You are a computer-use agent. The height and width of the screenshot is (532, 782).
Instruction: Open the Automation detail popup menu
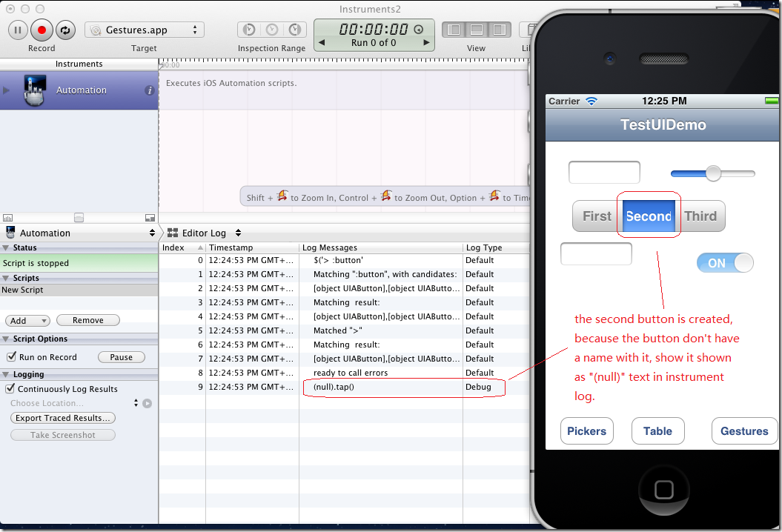[80, 233]
